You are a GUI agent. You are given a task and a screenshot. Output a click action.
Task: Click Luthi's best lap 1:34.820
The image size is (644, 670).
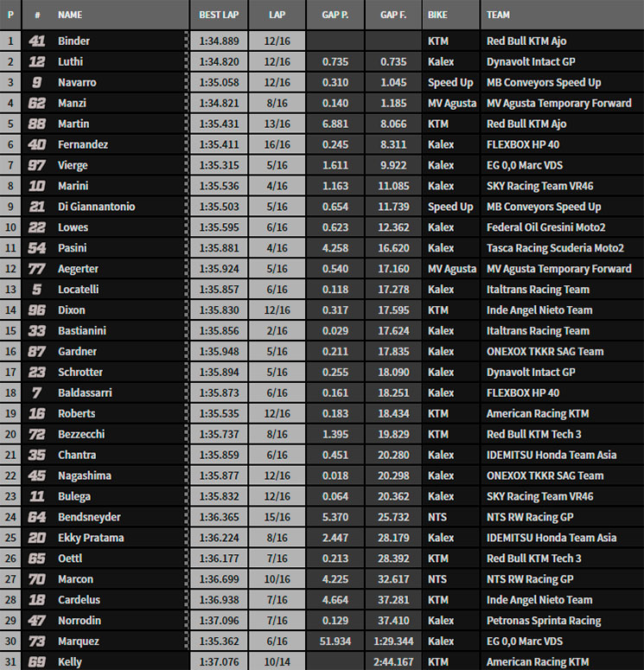(x=219, y=61)
